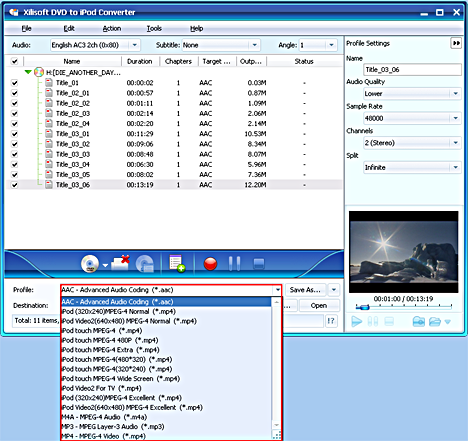Sort by the Duration column header

(x=140, y=61)
